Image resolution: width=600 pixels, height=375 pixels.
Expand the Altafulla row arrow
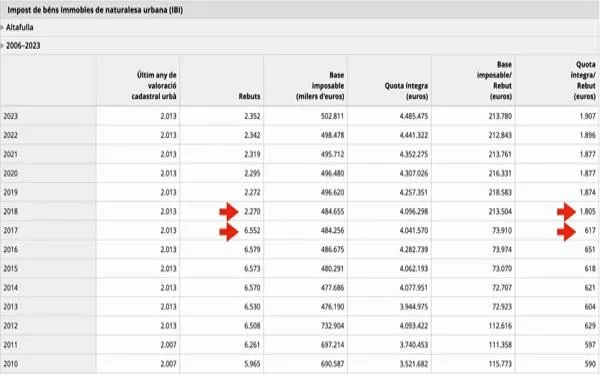[2, 28]
